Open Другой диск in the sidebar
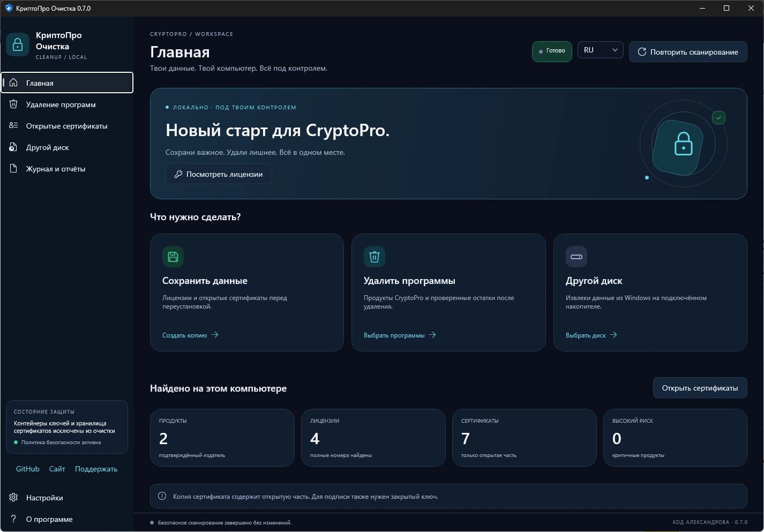Screen dimensions: 764x532 pos(67,147)
